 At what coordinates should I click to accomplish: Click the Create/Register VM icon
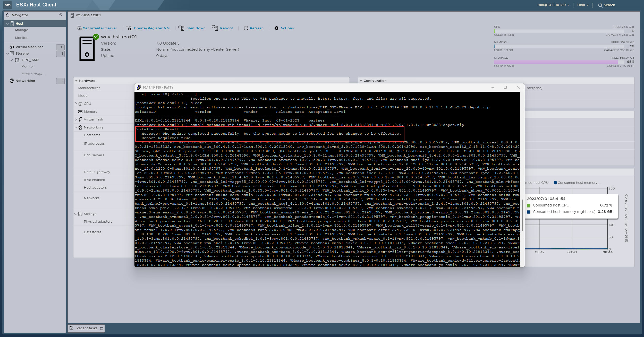[x=129, y=28]
